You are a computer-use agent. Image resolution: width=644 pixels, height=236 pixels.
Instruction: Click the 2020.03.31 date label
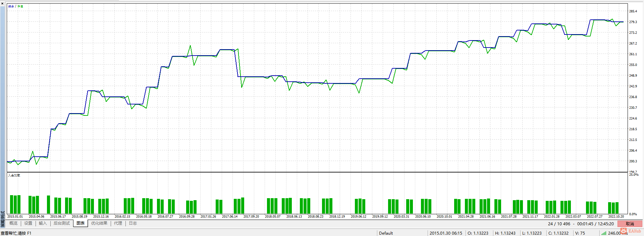tap(401, 217)
